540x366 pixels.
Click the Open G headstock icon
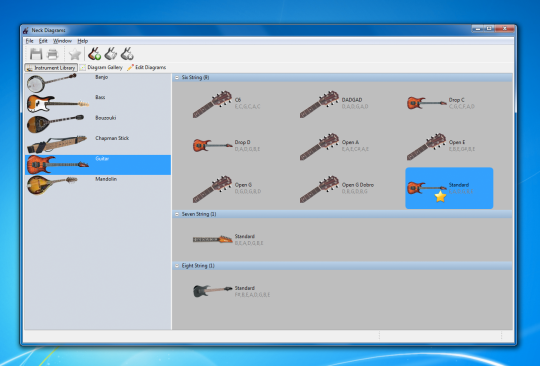click(x=212, y=189)
